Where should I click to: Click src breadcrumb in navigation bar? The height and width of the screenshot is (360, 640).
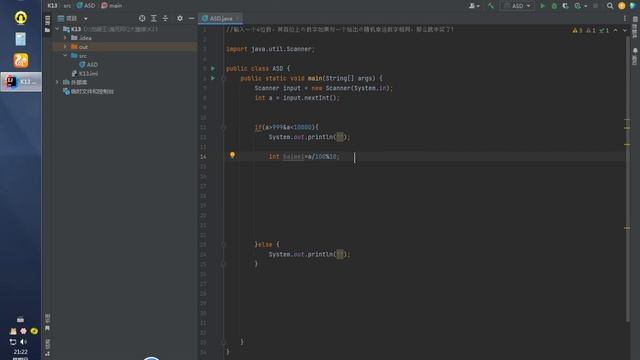pos(67,6)
